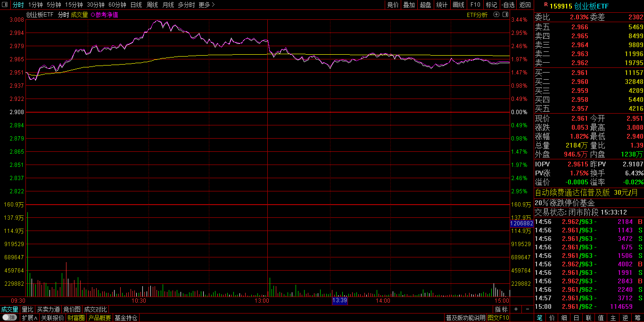Switch to the 日线 daily chart tab
Viewport: 644px width, 322px height.
tap(136, 5)
